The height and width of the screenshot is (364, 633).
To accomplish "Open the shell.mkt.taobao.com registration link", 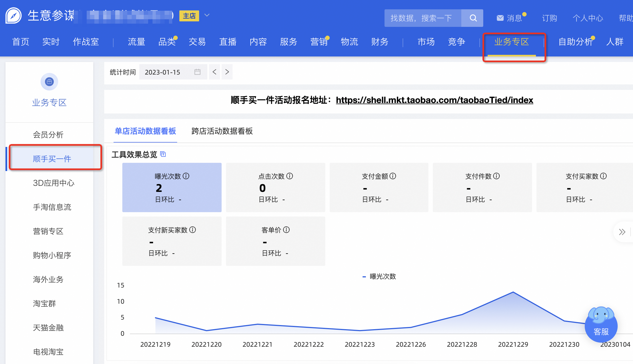I will pyautogui.click(x=434, y=100).
